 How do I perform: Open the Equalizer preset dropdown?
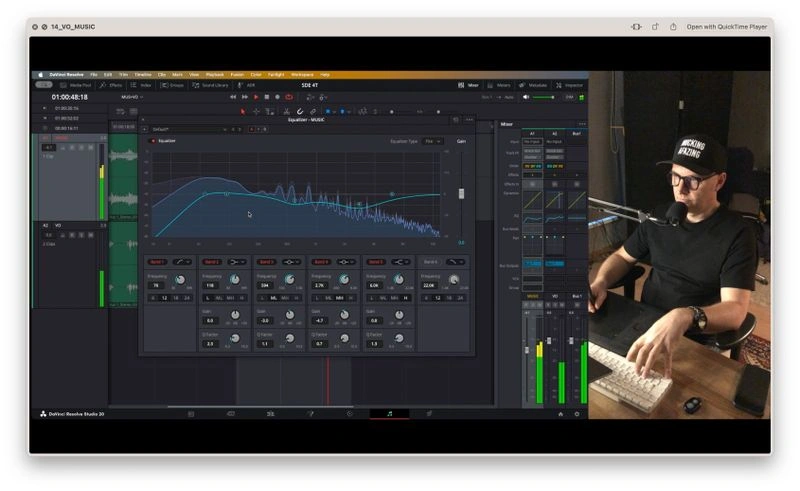[x=189, y=130]
